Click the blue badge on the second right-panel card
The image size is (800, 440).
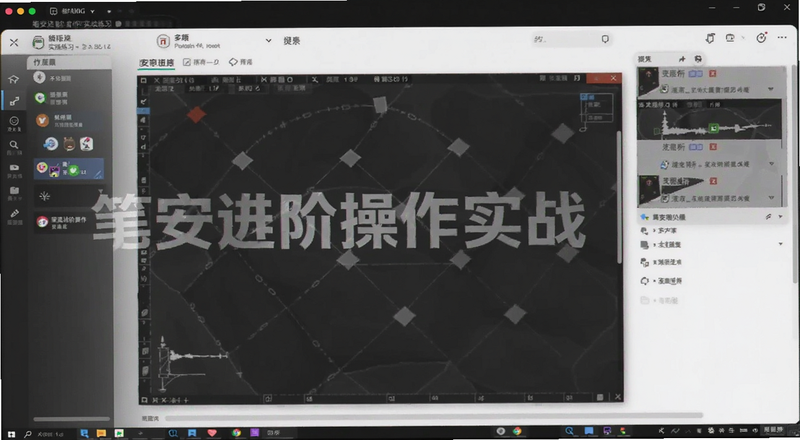click(x=695, y=147)
